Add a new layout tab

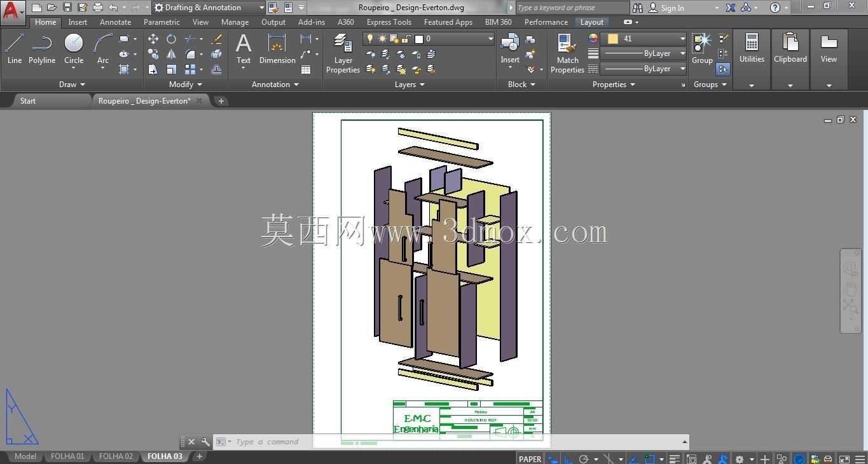tap(199, 456)
